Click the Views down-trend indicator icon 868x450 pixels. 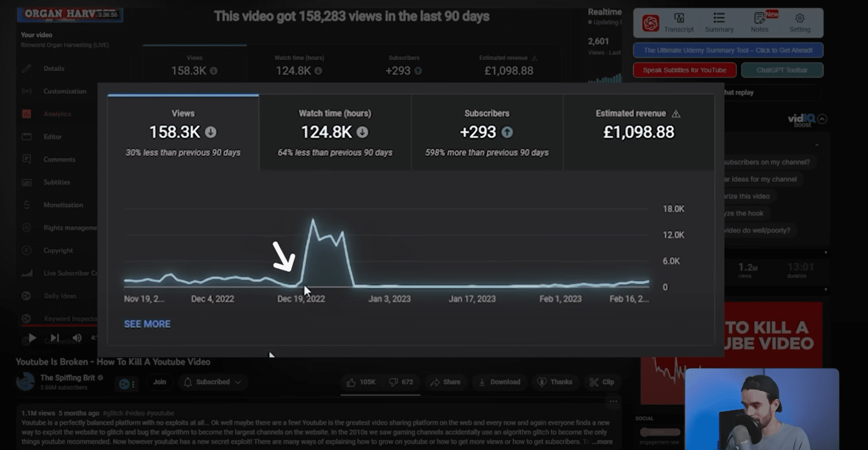coord(211,132)
